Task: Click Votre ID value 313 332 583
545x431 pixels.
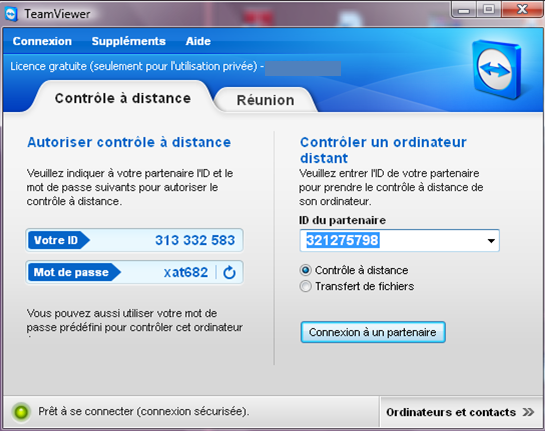Action: coord(195,240)
